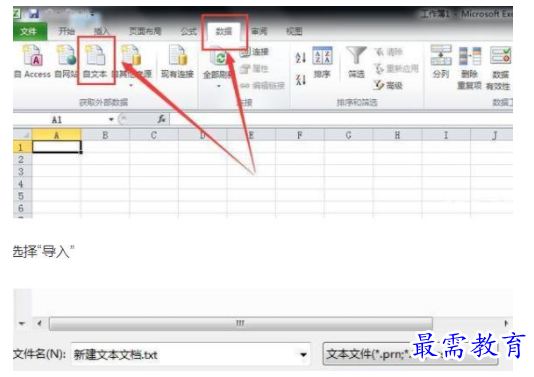Viewport: 534px width, 377px height.
Task: Switch to the Data (数据) tab
Action: [224, 31]
